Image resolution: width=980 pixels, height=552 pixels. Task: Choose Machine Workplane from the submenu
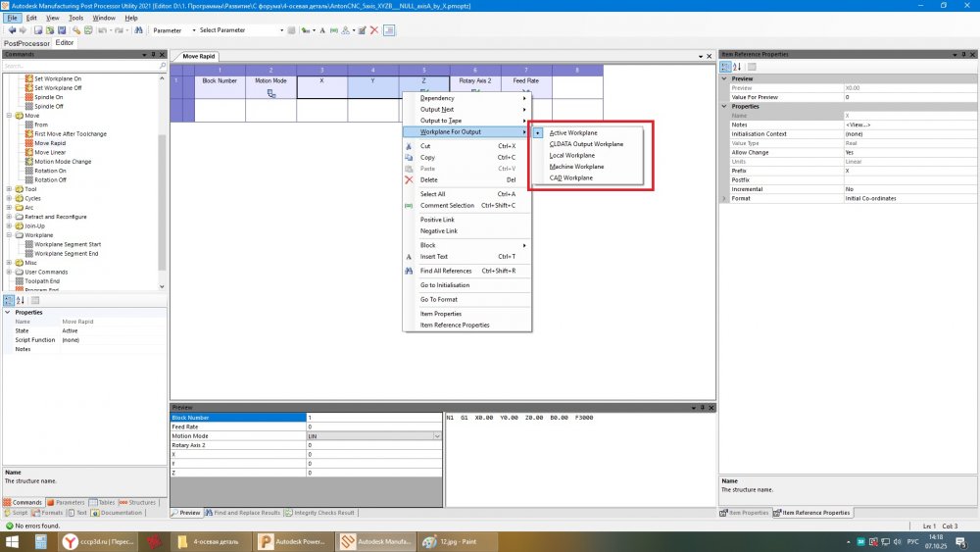point(576,167)
